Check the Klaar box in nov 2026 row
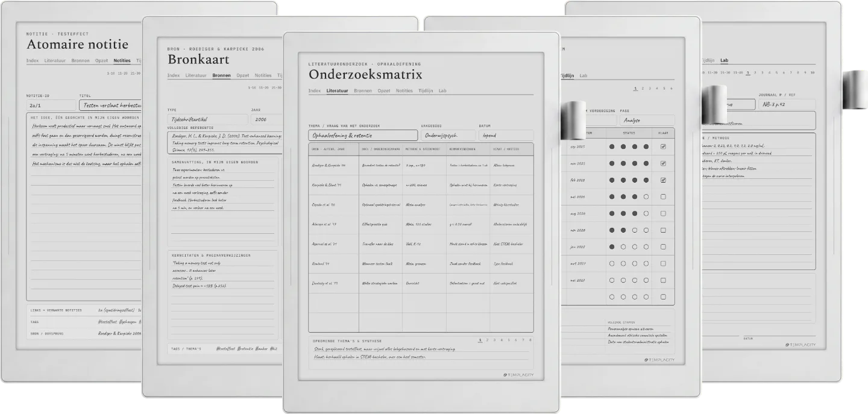Screen dimensions: 868x414 coord(663,230)
